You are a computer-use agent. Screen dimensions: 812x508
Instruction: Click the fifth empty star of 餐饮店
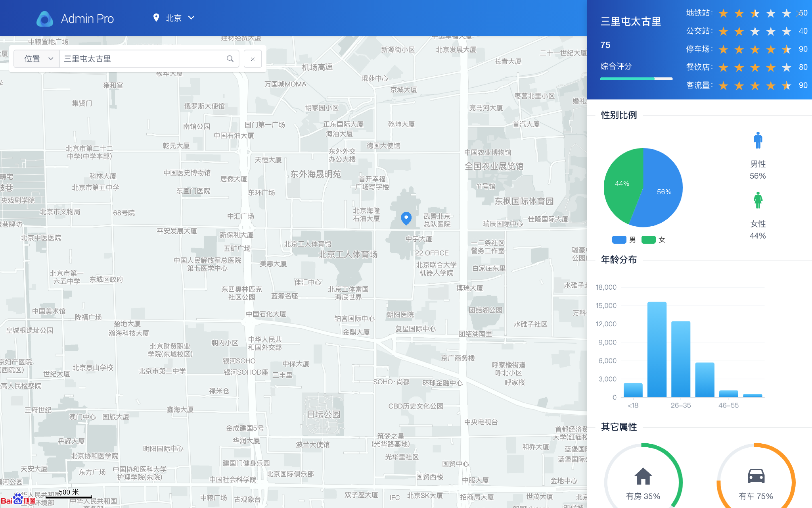pos(787,67)
